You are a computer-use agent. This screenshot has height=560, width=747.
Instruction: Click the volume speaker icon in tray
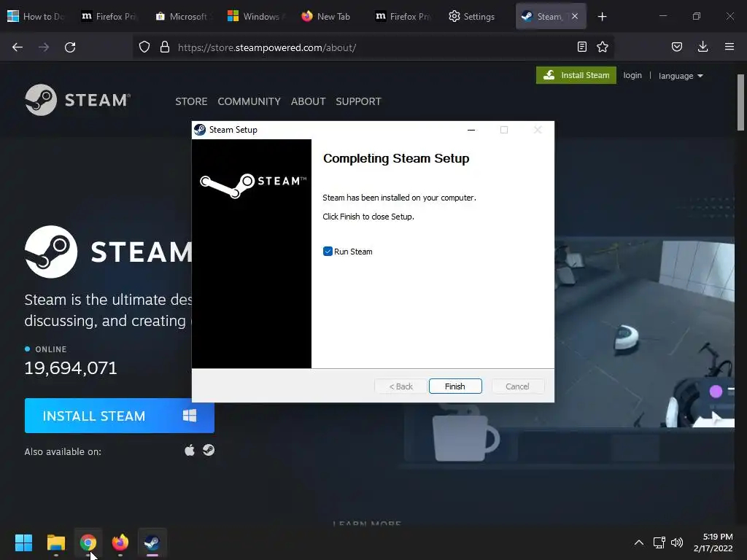(x=677, y=542)
